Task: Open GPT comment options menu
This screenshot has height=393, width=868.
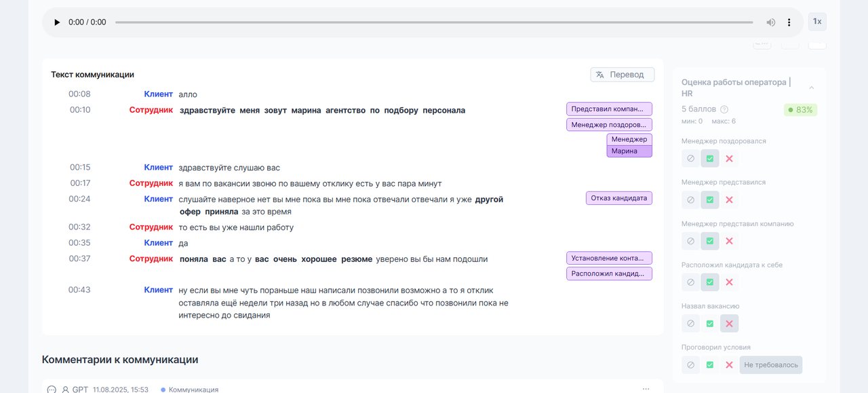Action: point(646,389)
